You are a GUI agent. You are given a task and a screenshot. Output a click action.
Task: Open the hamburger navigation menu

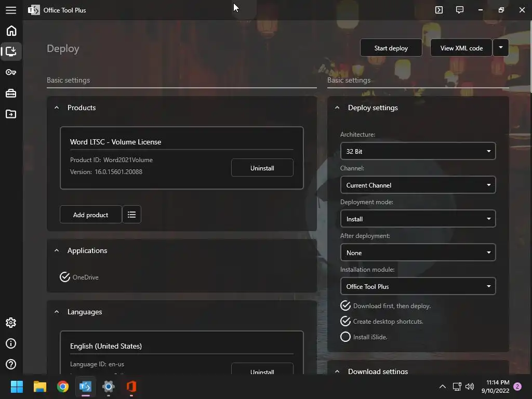(11, 10)
